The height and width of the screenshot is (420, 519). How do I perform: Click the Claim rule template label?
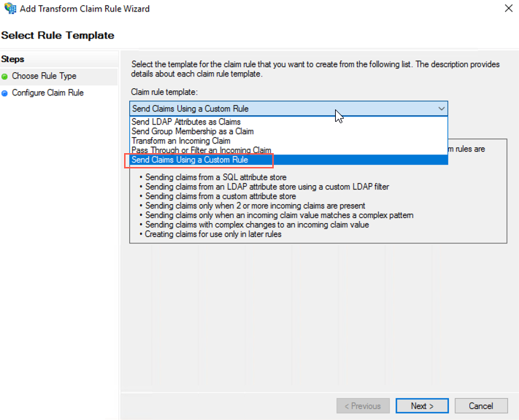164,92
